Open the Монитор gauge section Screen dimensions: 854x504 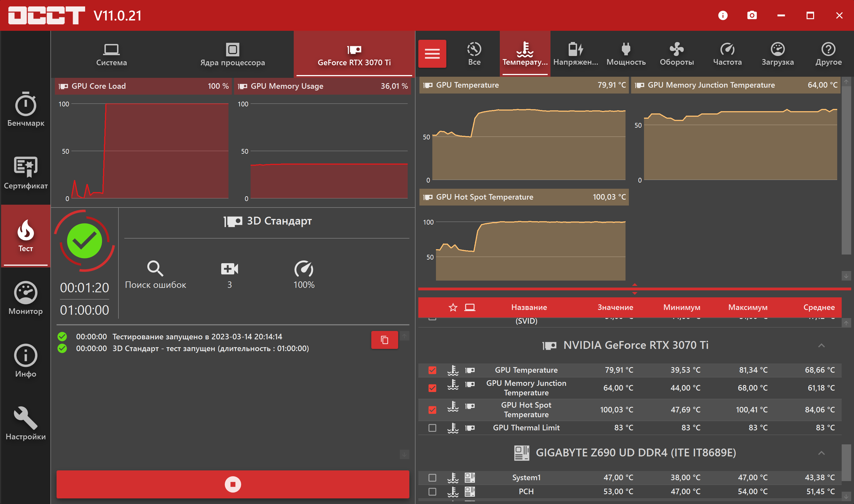pyautogui.click(x=25, y=298)
